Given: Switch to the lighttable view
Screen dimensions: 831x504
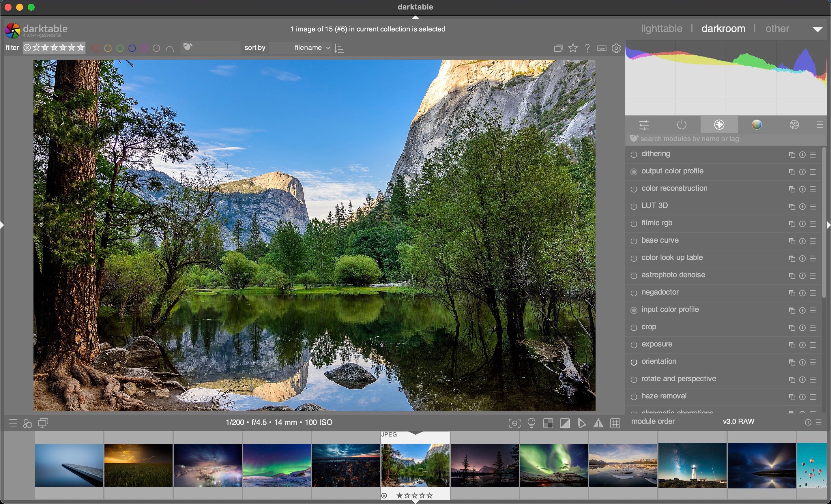Looking at the screenshot, I should (661, 29).
